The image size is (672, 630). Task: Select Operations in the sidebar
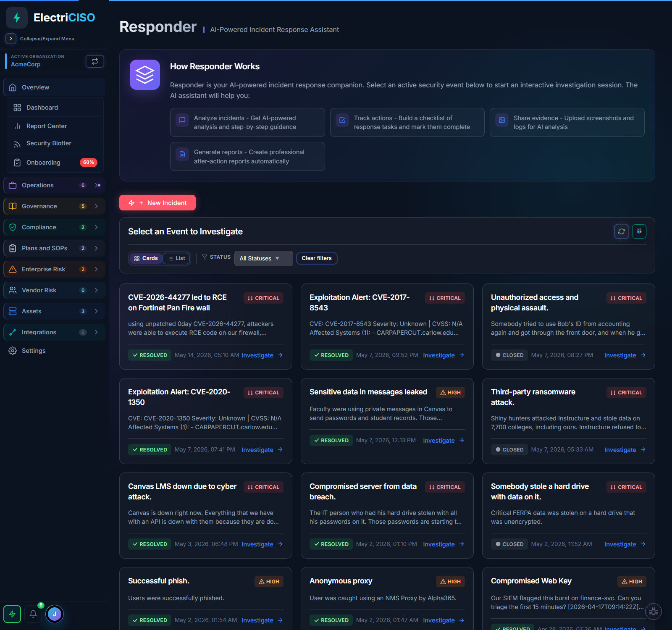click(54, 185)
